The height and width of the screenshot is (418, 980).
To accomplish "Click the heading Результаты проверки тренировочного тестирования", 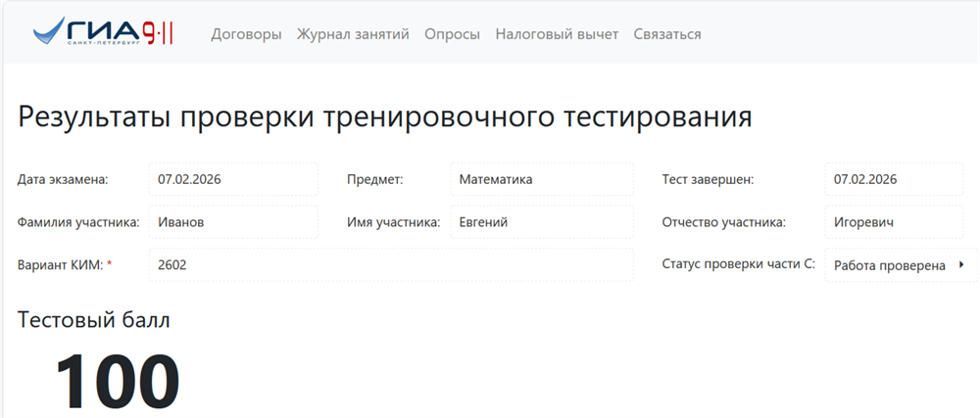I will click(385, 117).
